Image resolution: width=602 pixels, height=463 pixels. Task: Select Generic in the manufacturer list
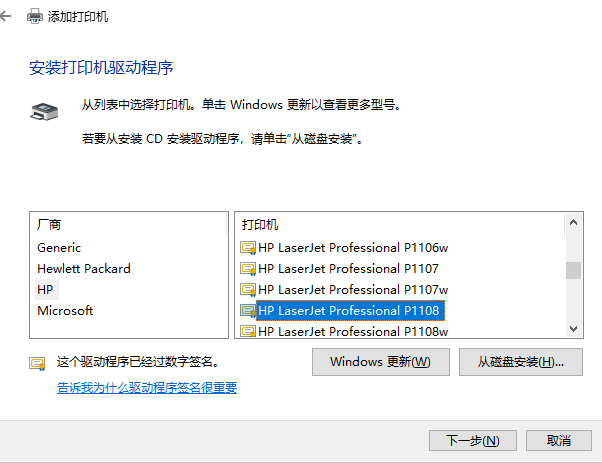coord(59,248)
